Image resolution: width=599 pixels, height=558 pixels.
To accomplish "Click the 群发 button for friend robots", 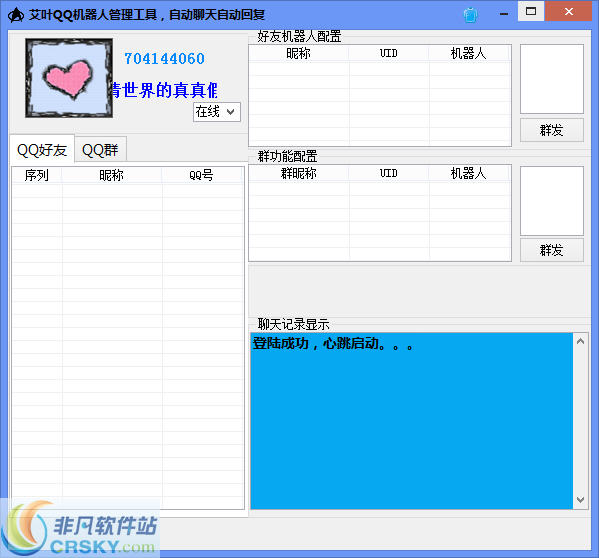I will [552, 130].
